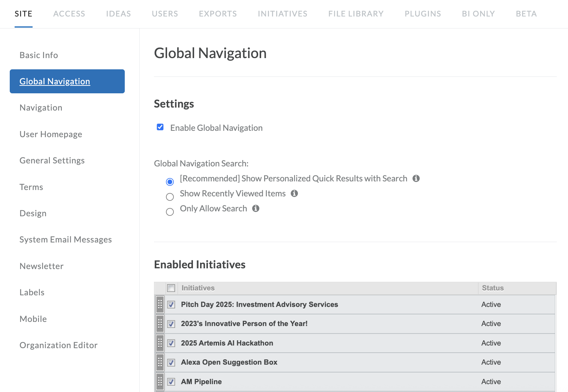The height and width of the screenshot is (392, 568).
Task: Open Labels in sidebar
Action: (x=32, y=292)
